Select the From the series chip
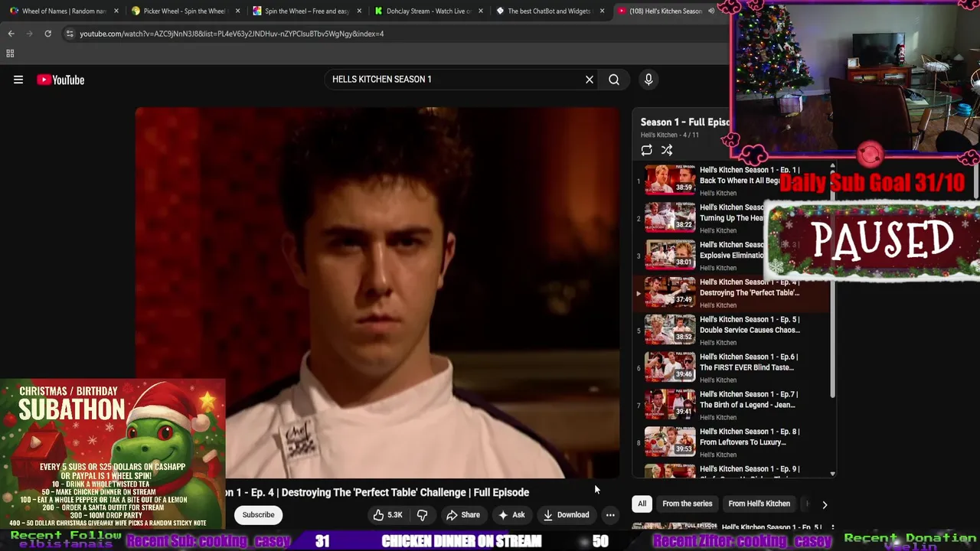Screen dimensions: 980x551 [x=687, y=504]
